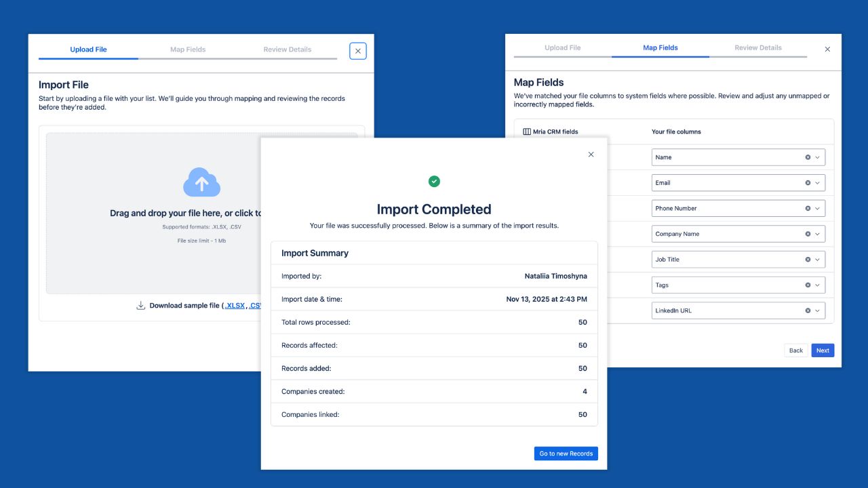The height and width of the screenshot is (488, 868).
Task: Select Map Fields tab in Import File window
Action: pyautogui.click(x=188, y=49)
